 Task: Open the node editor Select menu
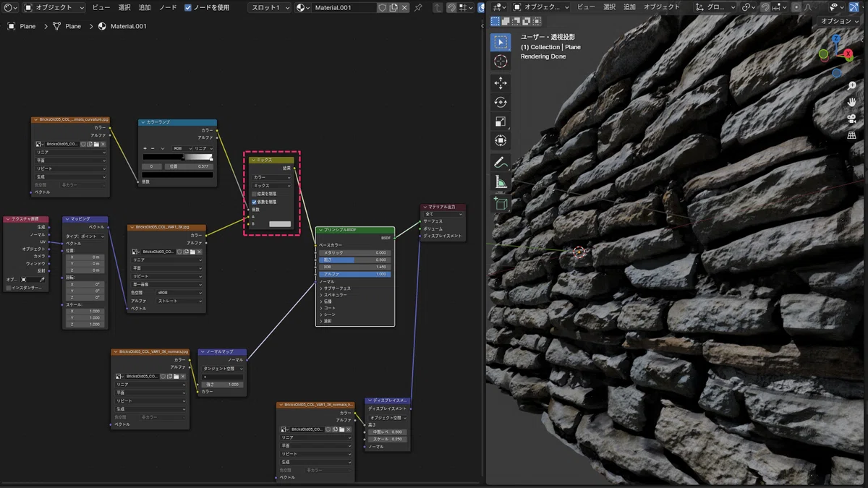coord(124,7)
